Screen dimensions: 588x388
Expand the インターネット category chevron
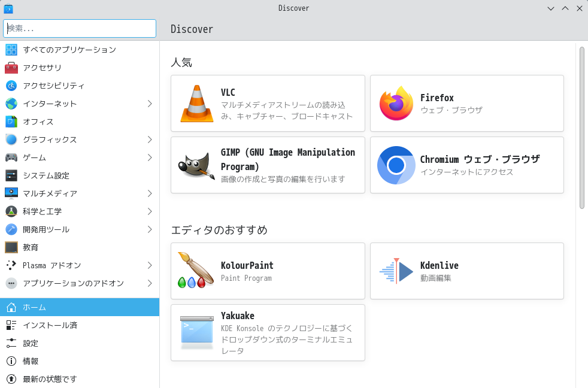point(150,104)
